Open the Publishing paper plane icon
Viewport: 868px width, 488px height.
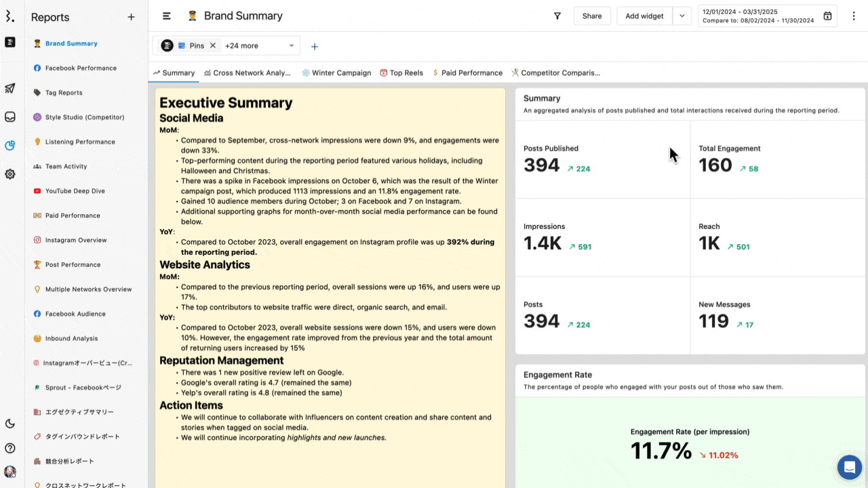pyautogui.click(x=10, y=88)
